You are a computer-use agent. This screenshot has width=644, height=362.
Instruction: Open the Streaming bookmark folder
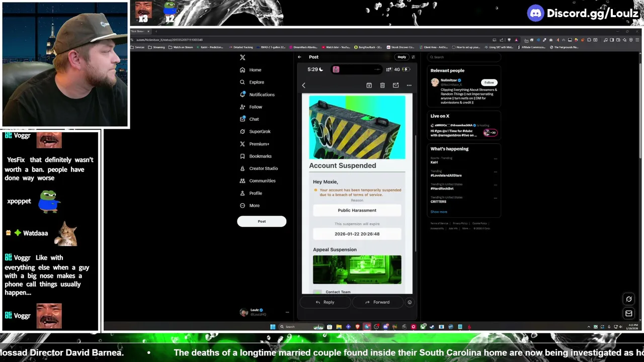point(156,47)
